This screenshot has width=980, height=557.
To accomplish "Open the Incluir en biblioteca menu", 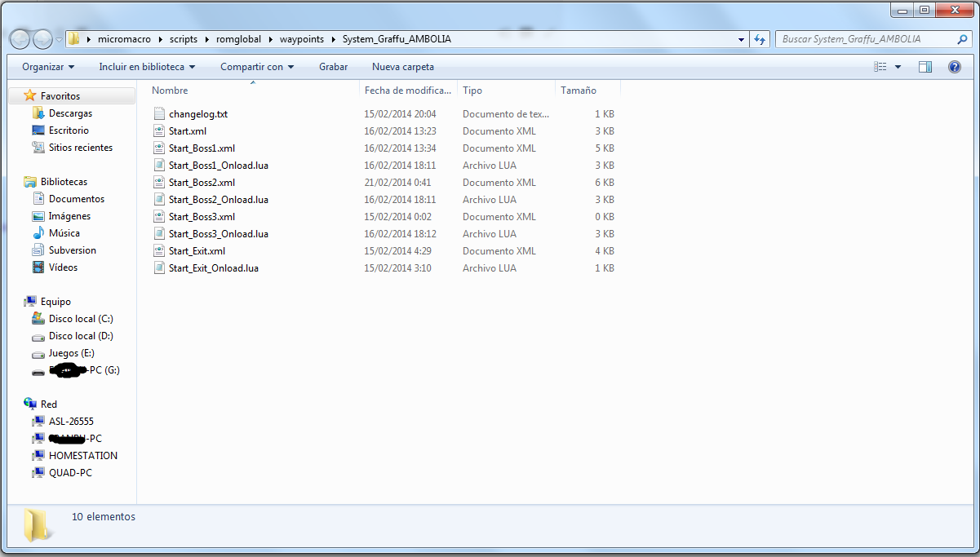I will (147, 67).
